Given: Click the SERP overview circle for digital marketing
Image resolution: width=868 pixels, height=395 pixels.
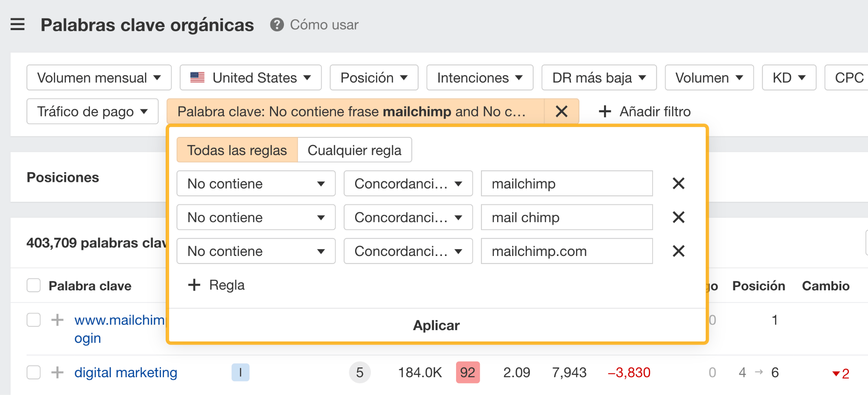Looking at the screenshot, I should click(360, 373).
